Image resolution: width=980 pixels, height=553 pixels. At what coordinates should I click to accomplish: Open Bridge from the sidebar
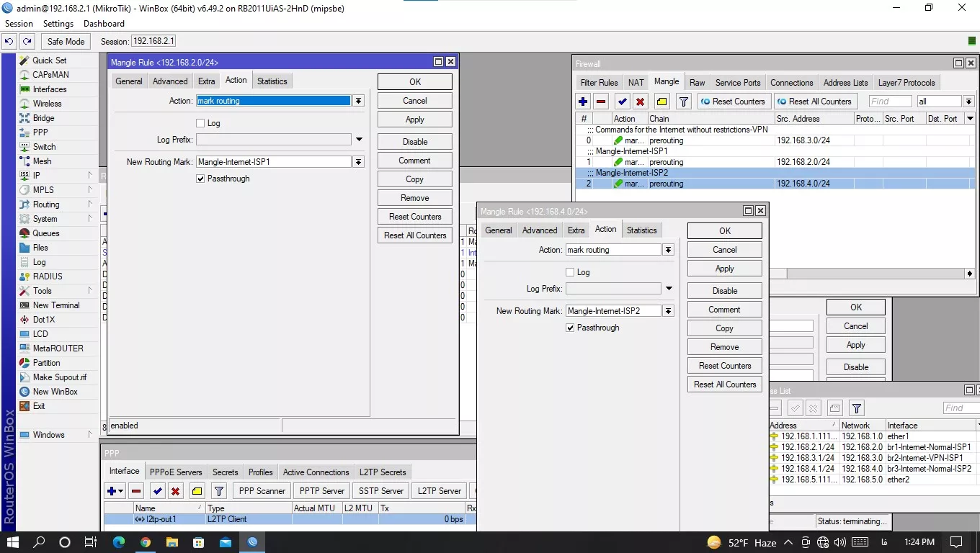click(x=43, y=118)
